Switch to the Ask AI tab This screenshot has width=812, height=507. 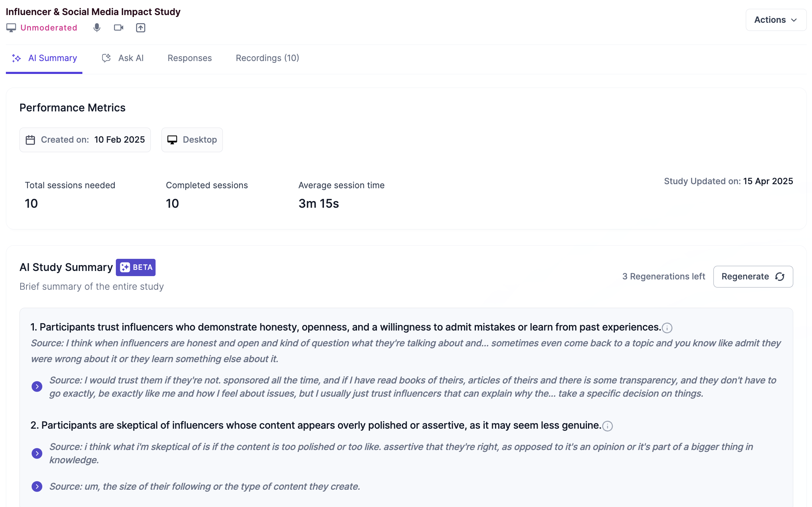[x=123, y=58]
